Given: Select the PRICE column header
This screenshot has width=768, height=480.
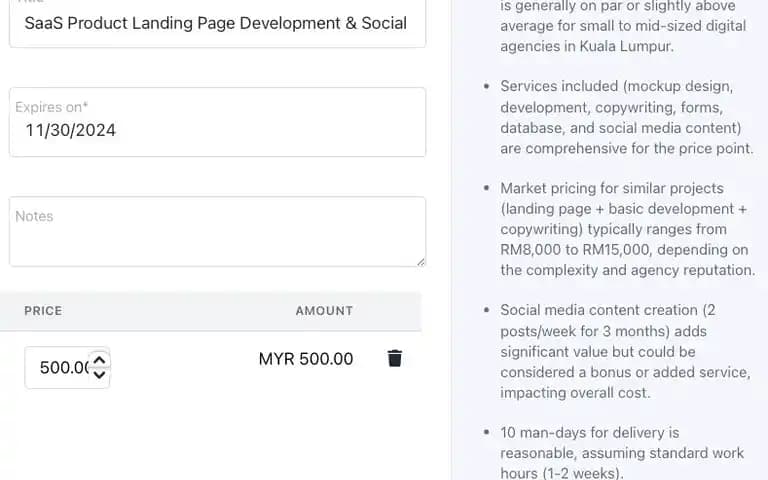Looking at the screenshot, I should [43, 311].
